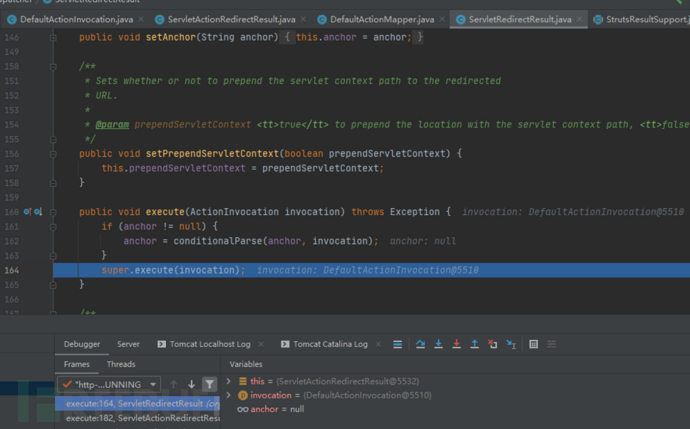The image size is (690, 429).
Task: Click 'ActionInvocation' parameter type line 160
Action: point(234,212)
